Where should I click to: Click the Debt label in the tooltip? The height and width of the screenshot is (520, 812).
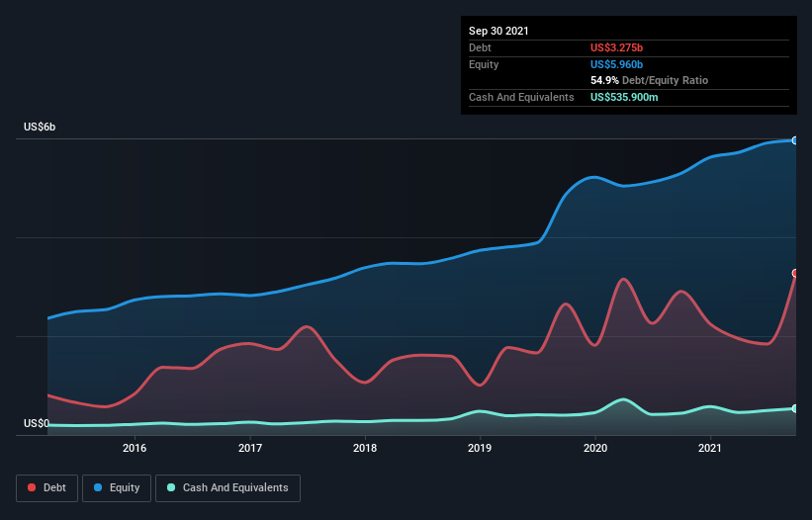[480, 47]
